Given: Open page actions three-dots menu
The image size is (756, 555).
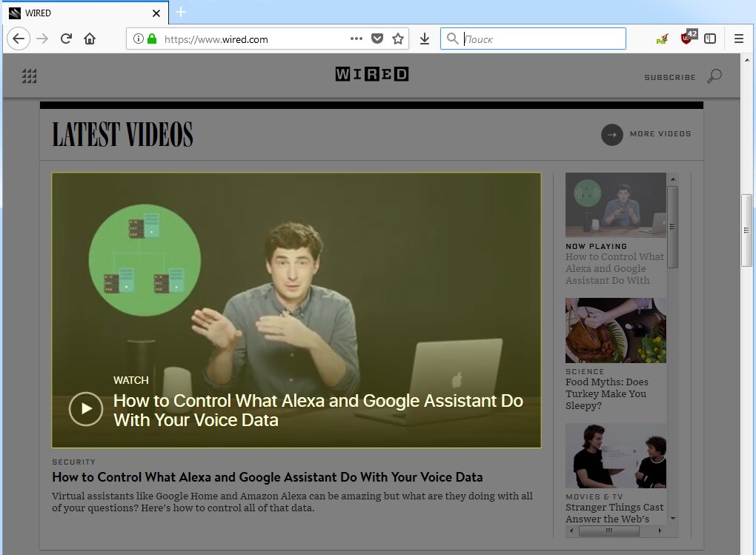Looking at the screenshot, I should (x=357, y=39).
